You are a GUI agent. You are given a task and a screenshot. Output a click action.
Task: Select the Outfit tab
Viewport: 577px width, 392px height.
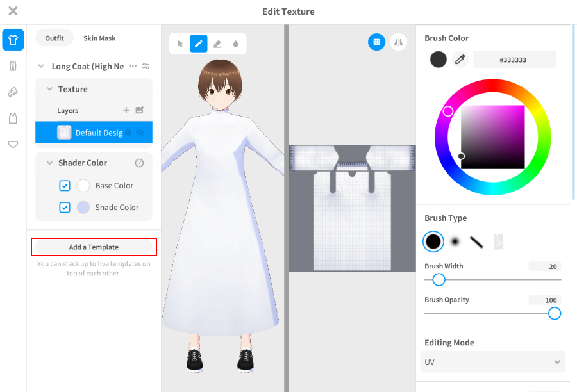pyautogui.click(x=54, y=38)
